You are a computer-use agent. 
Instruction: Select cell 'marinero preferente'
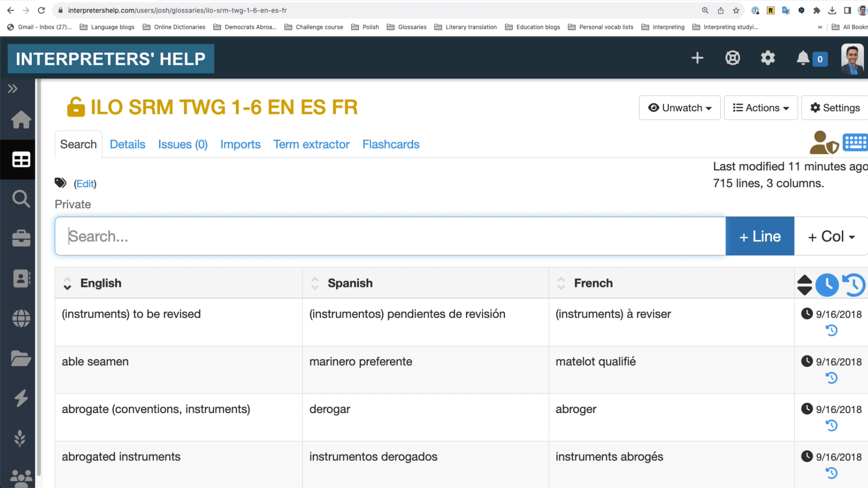pos(425,370)
